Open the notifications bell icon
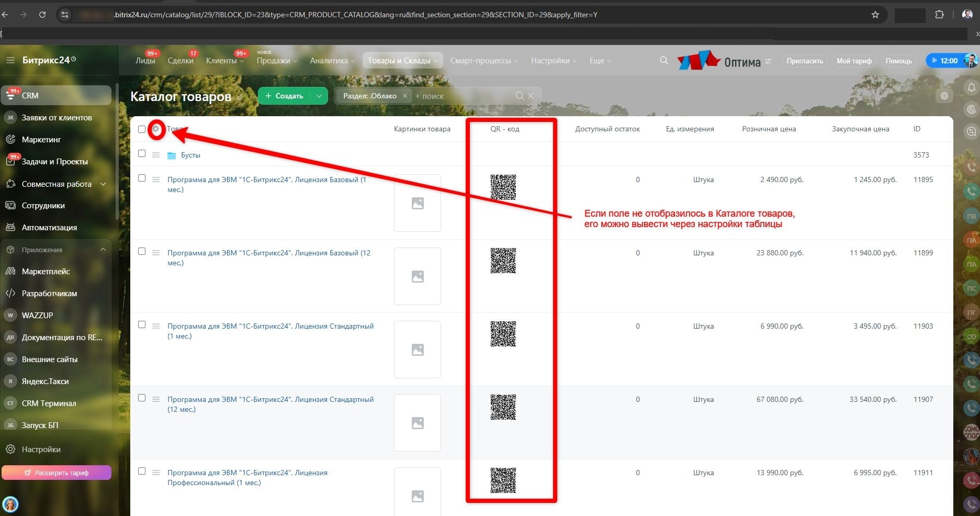This screenshot has height=516, width=980. coord(972,87)
